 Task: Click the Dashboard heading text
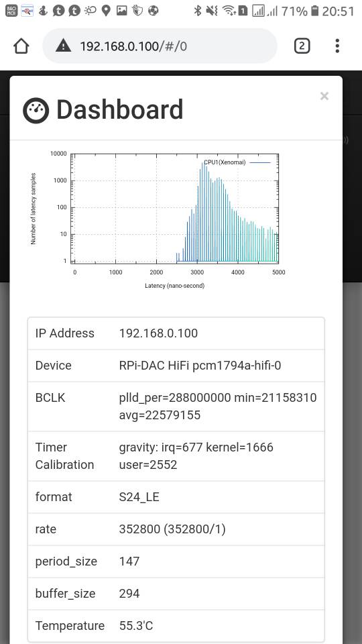[119, 110]
